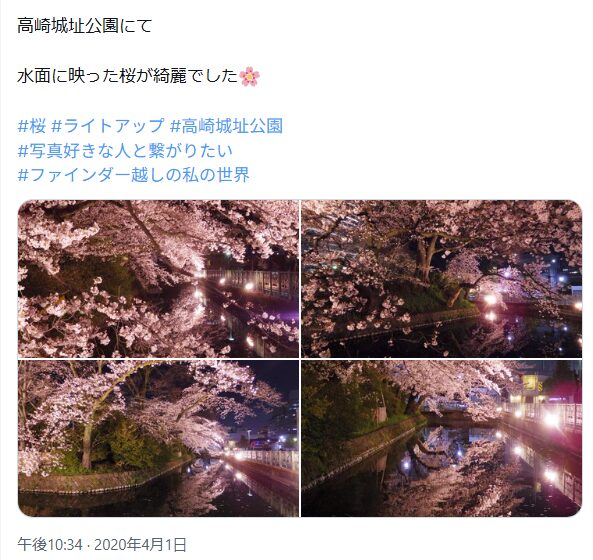Open the blue #高崎城址公園 hashtag link
This screenshot has height=560, width=593.
tap(227, 126)
